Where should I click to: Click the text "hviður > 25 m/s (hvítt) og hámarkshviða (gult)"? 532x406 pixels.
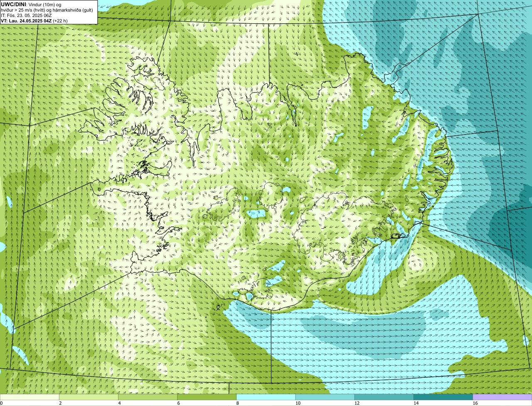click(x=47, y=10)
